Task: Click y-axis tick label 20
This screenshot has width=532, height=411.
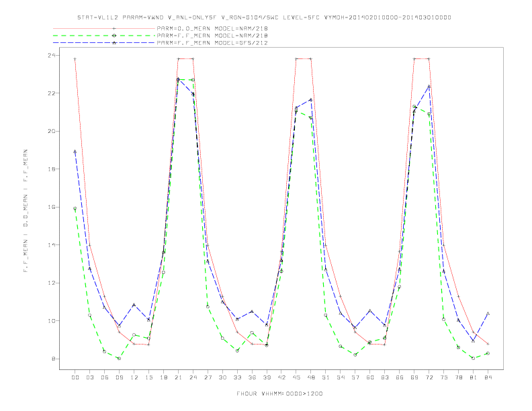Action: (x=52, y=131)
